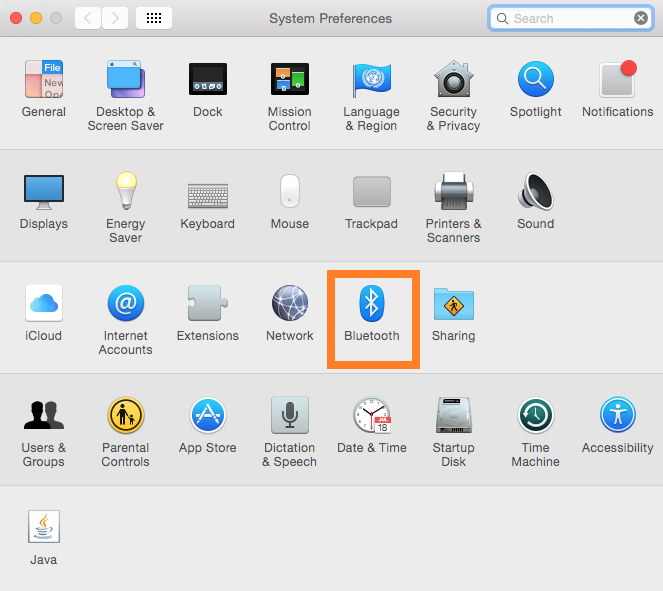
Task: Open iCloud settings
Action: tap(44, 304)
